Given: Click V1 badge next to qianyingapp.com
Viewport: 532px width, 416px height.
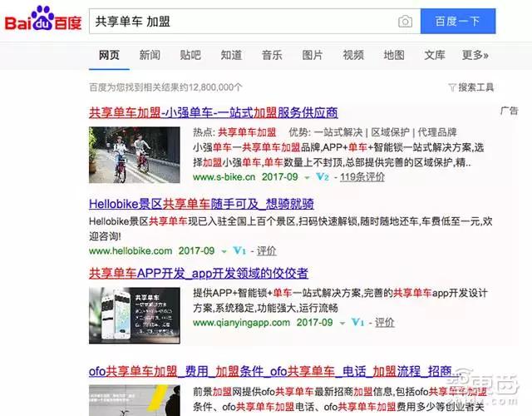Looking at the screenshot, I should (357, 323).
